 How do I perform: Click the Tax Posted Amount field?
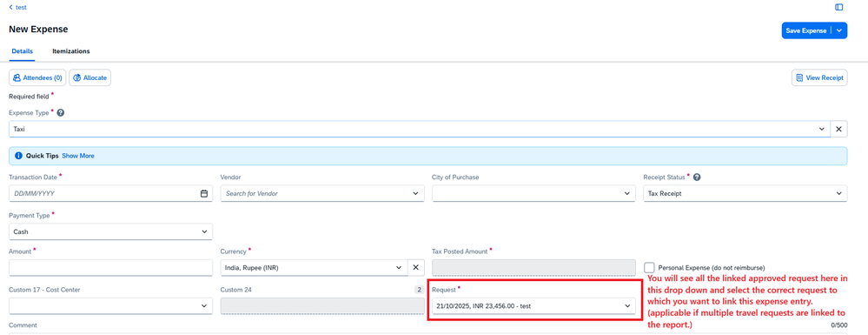click(x=533, y=267)
